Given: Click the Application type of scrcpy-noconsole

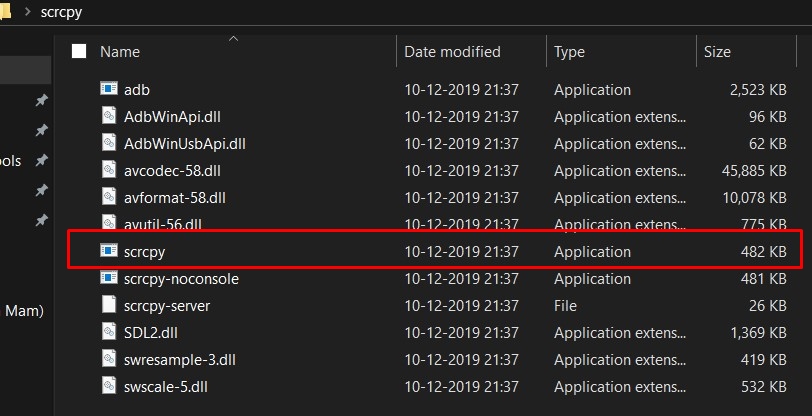Looking at the screenshot, I should click(x=592, y=280).
